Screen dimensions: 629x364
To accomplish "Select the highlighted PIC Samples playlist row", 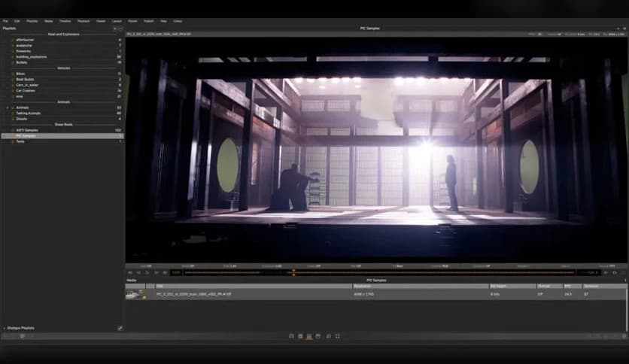I will click(x=62, y=136).
